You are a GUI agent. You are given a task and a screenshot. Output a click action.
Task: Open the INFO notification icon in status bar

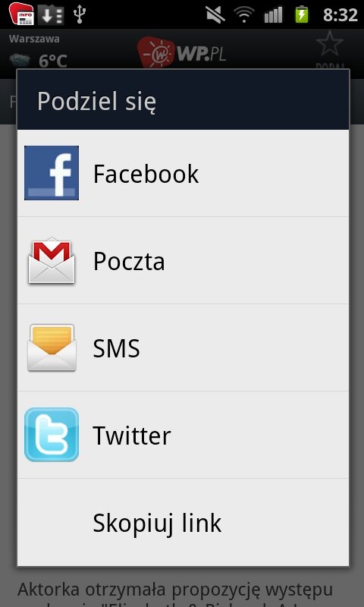point(21,14)
